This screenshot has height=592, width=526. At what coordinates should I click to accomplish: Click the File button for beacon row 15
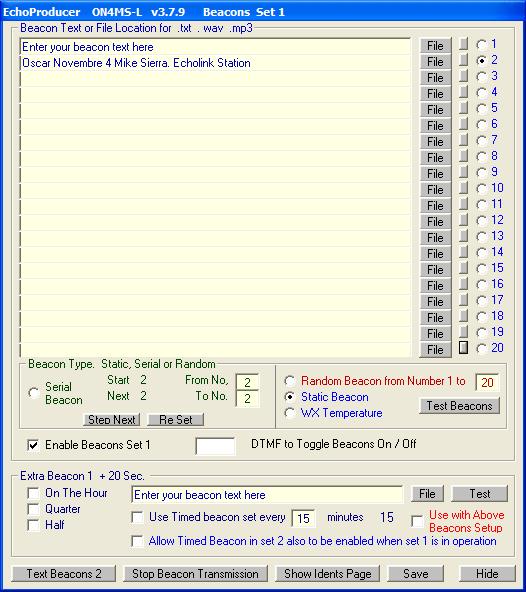click(435, 270)
